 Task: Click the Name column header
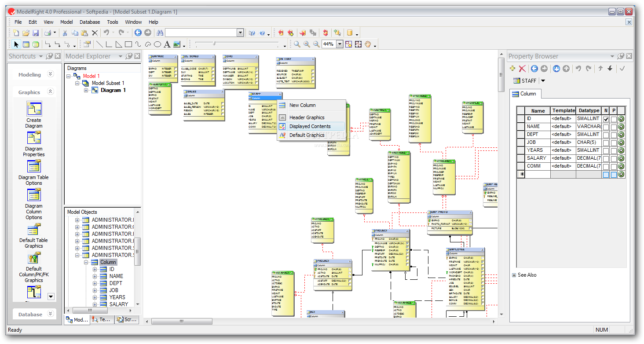538,110
